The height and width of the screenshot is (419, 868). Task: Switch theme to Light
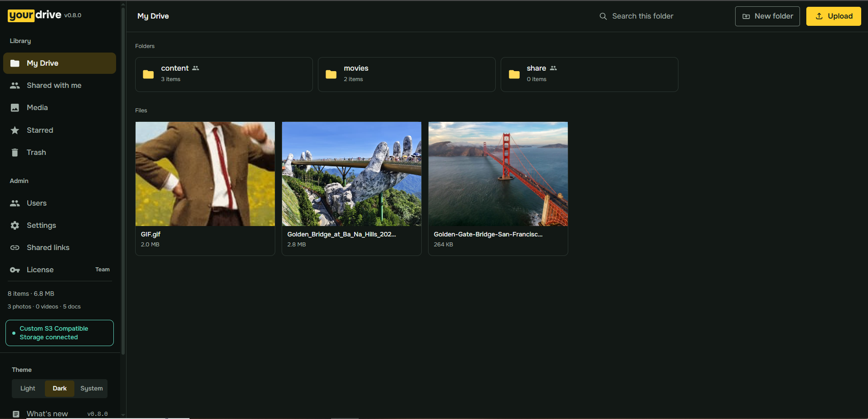(x=28, y=389)
